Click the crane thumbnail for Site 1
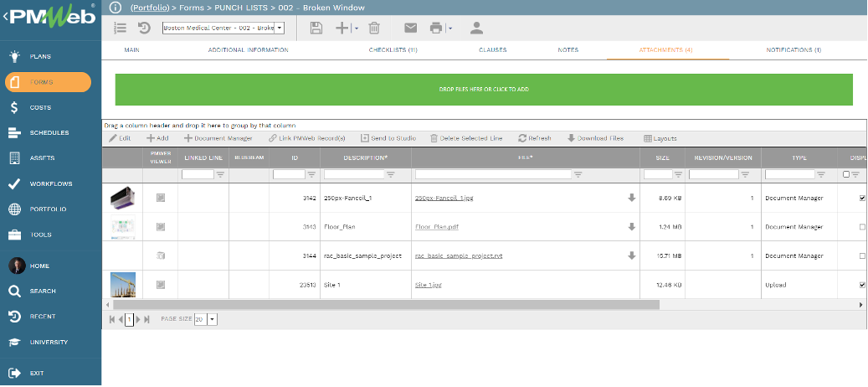Viewport: 868px width, 387px height. (122, 285)
